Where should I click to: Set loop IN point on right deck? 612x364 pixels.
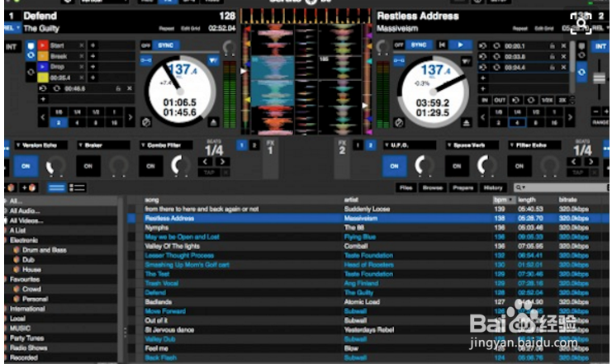point(485,100)
